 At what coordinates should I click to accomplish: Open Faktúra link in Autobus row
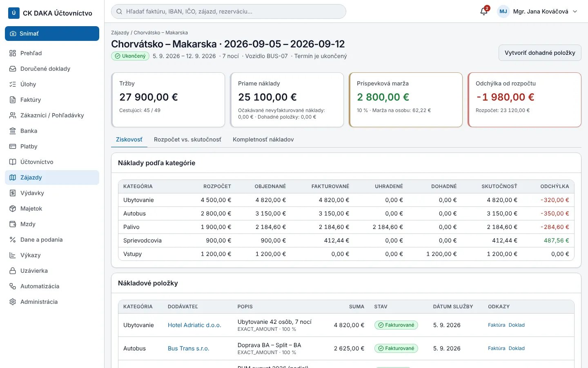tap(497, 348)
